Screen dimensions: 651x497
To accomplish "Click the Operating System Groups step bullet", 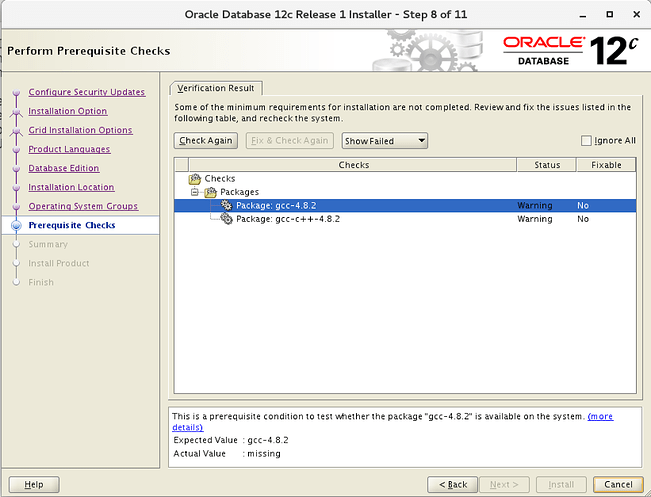I will tap(16, 206).
